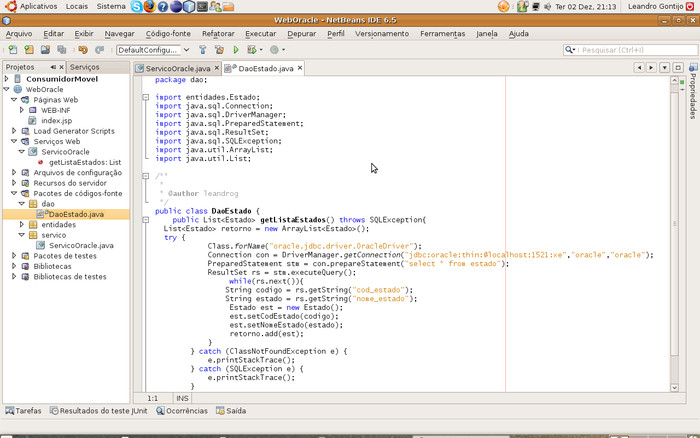
Task: Click the New Project toolbar icon
Action: [29, 50]
